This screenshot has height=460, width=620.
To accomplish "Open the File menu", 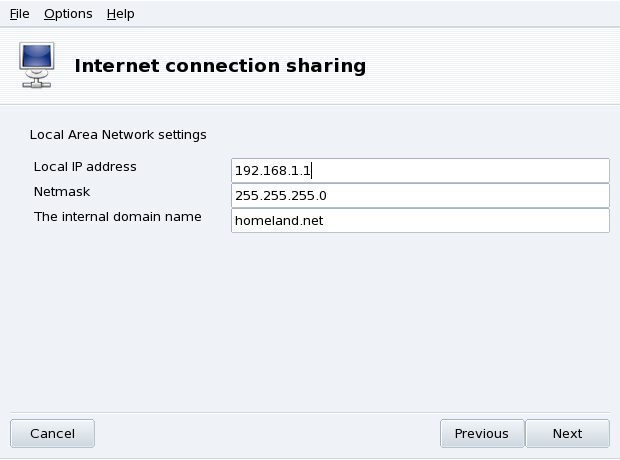I will pyautogui.click(x=20, y=14).
